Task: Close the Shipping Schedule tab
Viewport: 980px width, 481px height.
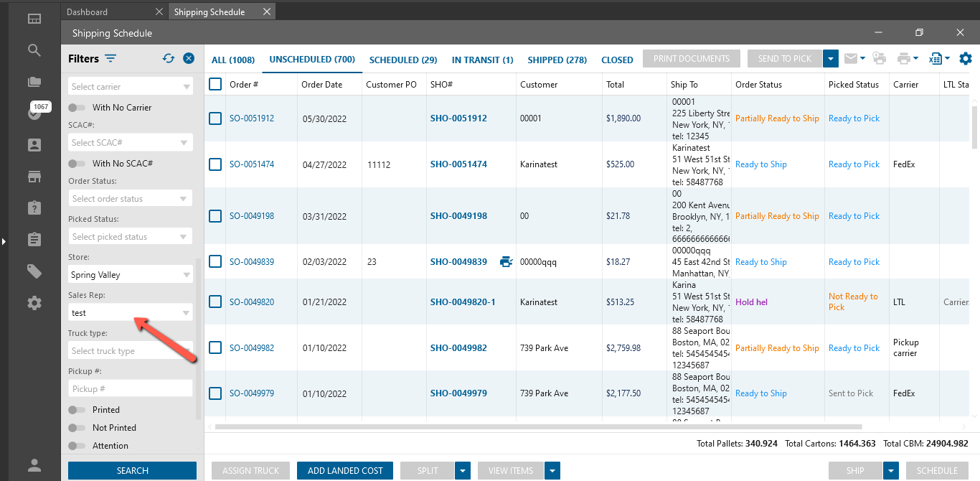Action: 267,11
